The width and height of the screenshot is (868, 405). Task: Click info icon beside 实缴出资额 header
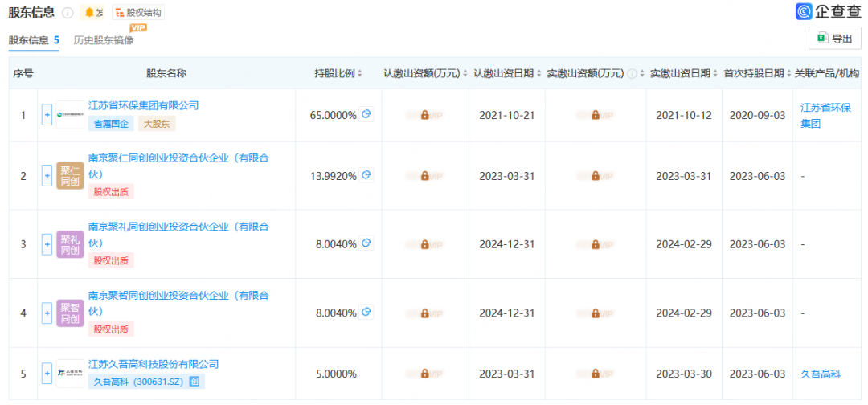(x=632, y=74)
